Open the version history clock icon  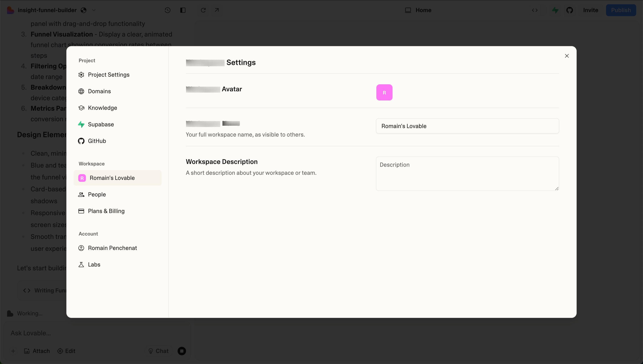[x=167, y=10]
